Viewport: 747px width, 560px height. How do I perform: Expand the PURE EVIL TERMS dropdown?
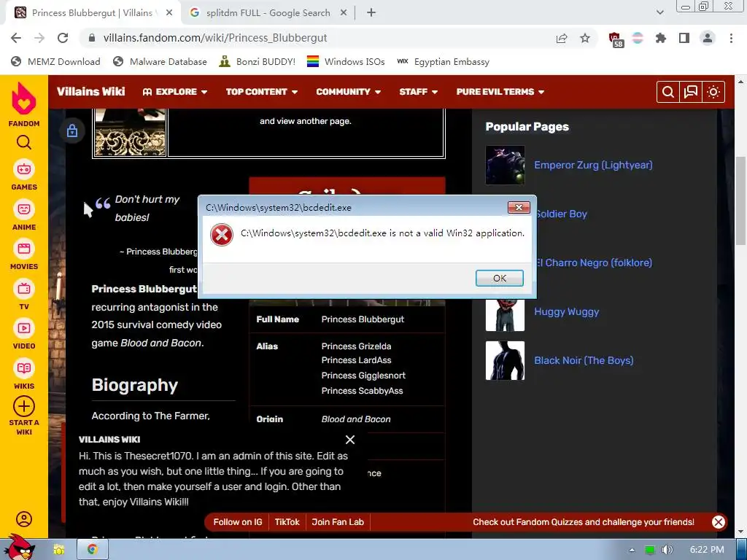tap(500, 92)
